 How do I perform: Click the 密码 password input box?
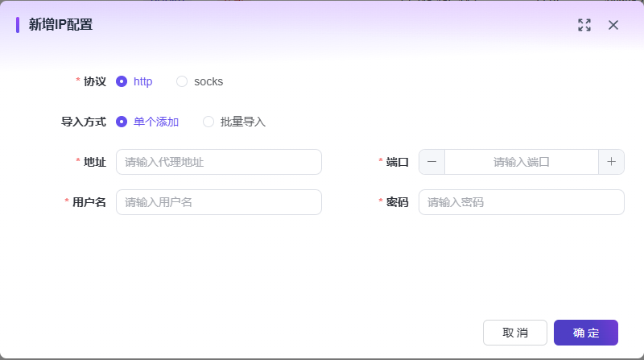click(521, 202)
